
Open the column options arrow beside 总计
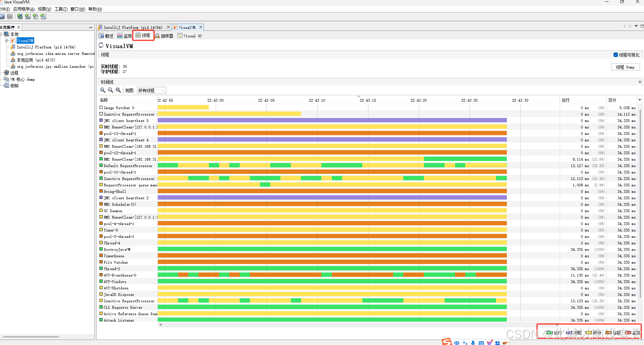click(x=640, y=100)
